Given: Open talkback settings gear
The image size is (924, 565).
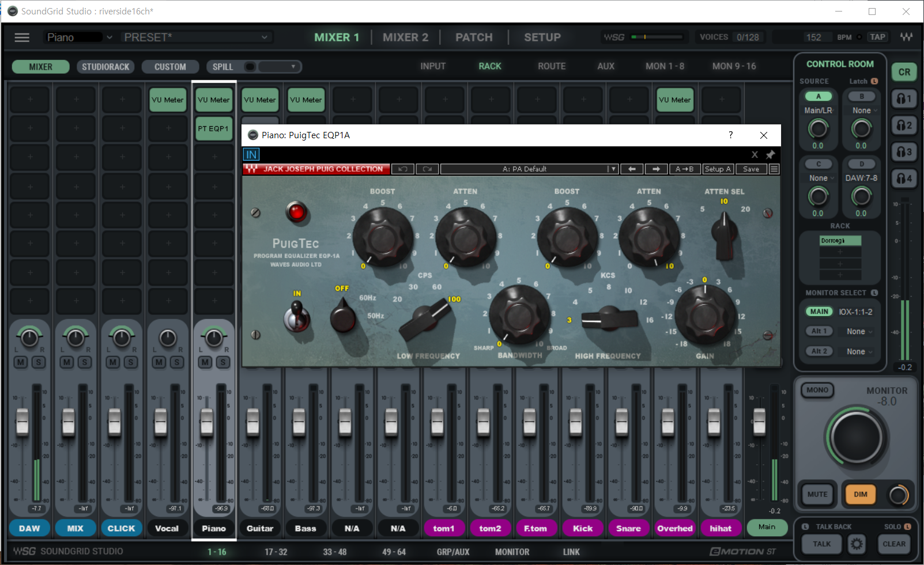Looking at the screenshot, I should (857, 544).
